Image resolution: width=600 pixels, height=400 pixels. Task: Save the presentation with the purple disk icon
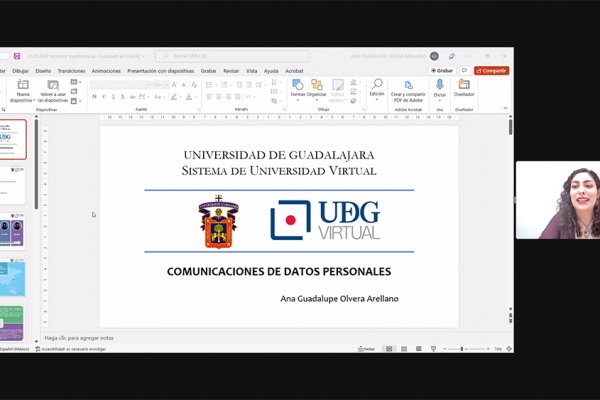click(x=17, y=56)
